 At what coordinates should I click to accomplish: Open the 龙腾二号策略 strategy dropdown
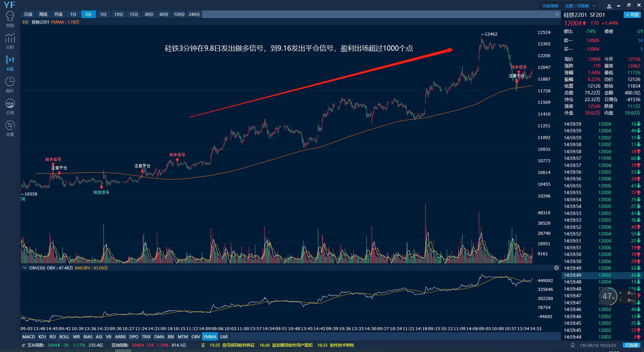pyautogui.click(x=580, y=6)
